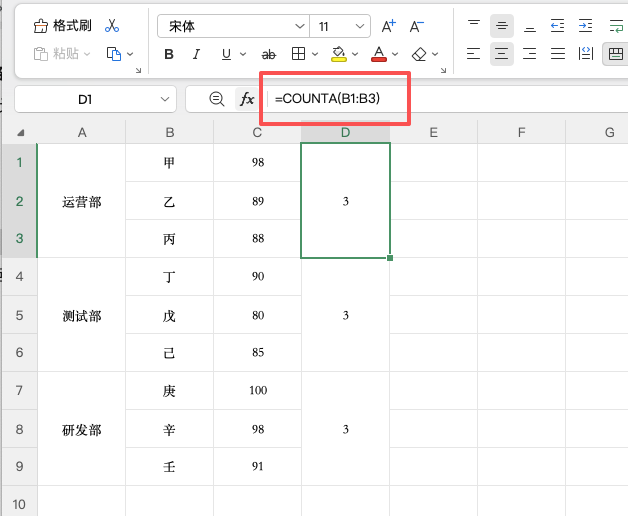Click the formula bar with =COUNTA(B1:B3)
The height and width of the screenshot is (516, 628).
(x=448, y=99)
